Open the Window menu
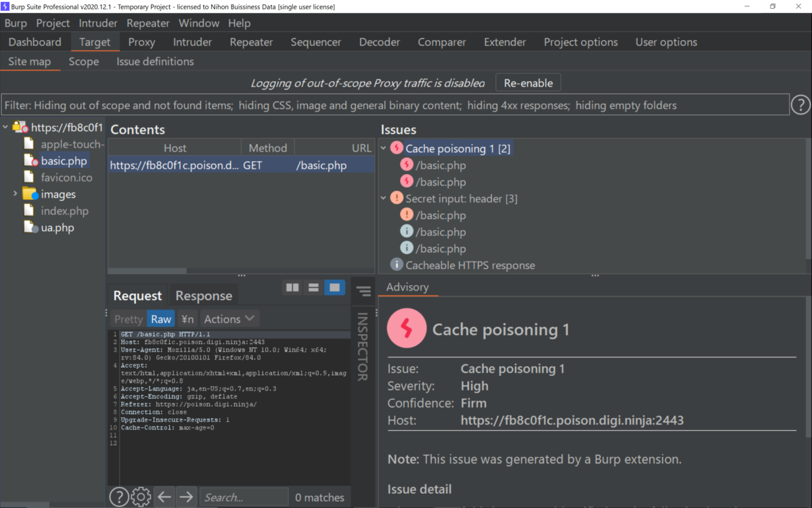 coord(199,23)
